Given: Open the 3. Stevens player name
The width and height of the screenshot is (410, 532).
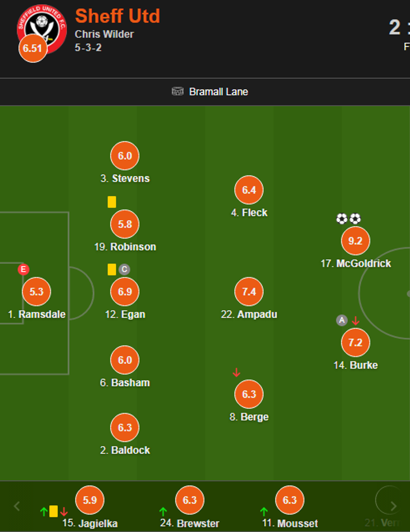Looking at the screenshot, I should tap(125, 178).
